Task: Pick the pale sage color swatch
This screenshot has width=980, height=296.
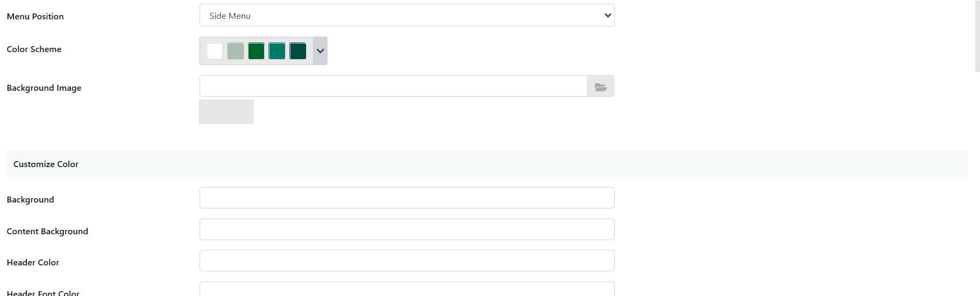Action: point(236,51)
